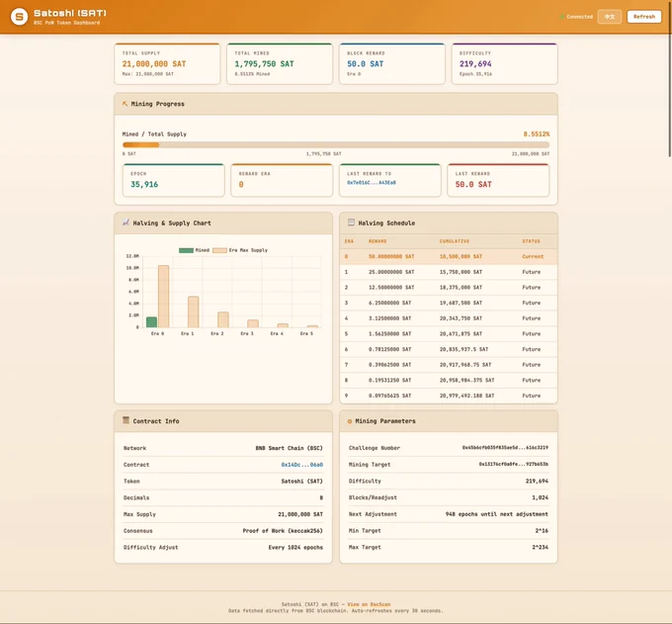The width and height of the screenshot is (672, 624).
Task: Click the STATUS column header
Action: [x=531, y=241]
